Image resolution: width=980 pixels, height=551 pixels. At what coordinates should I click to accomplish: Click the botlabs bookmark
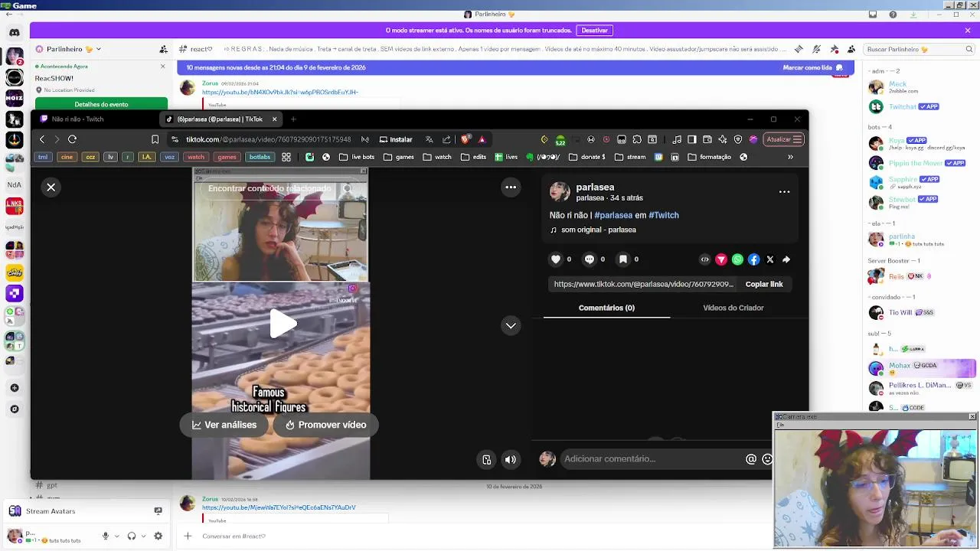coord(260,157)
